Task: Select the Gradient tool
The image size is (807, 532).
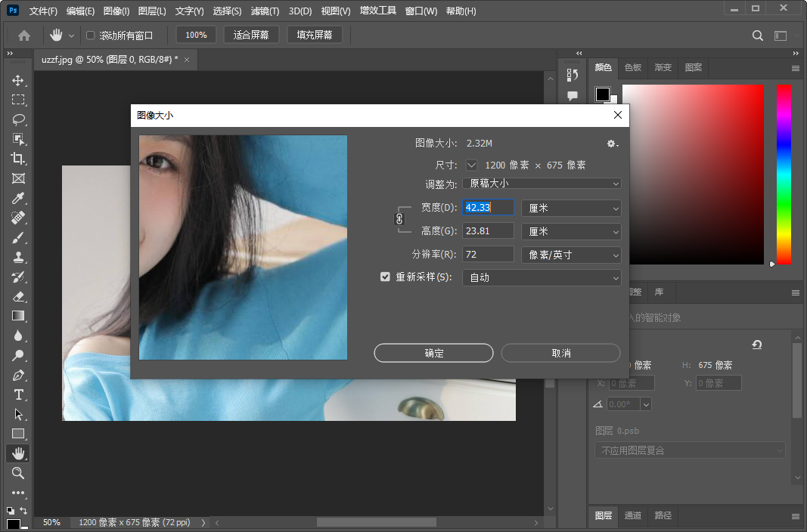Action: point(18,316)
